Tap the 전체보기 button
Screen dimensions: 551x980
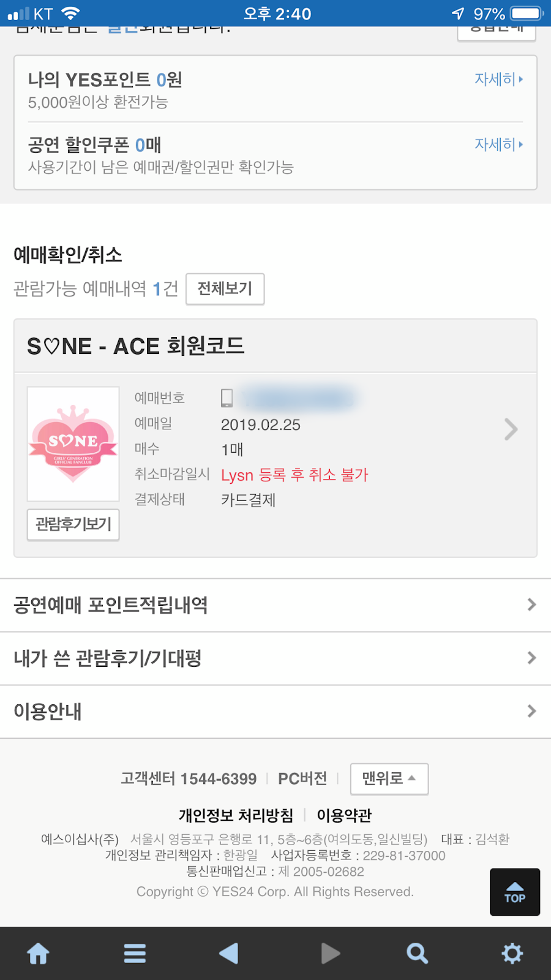click(225, 288)
